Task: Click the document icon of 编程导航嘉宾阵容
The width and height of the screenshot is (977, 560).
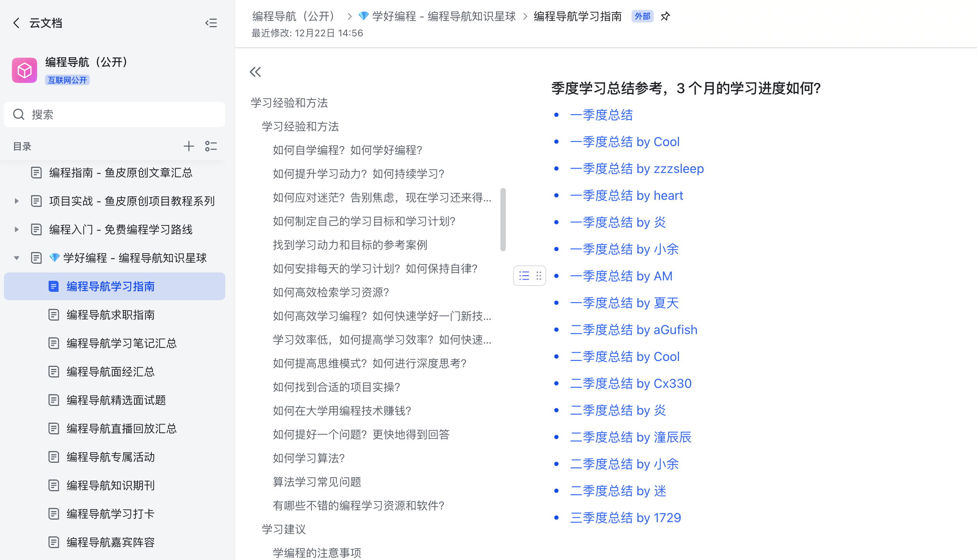Action: [x=53, y=542]
